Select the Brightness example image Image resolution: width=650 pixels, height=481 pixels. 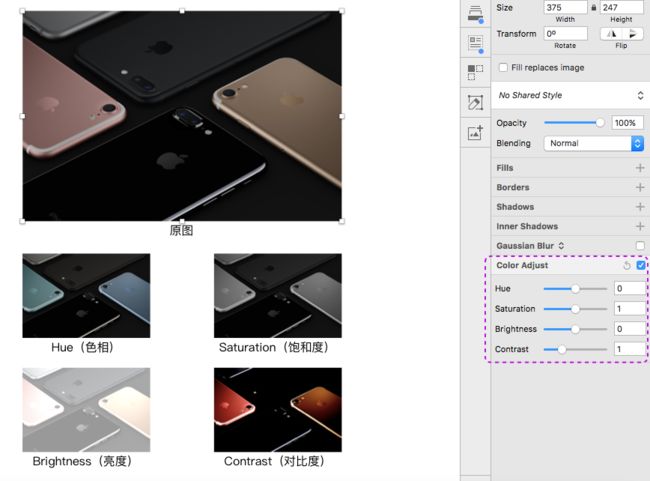[86, 410]
